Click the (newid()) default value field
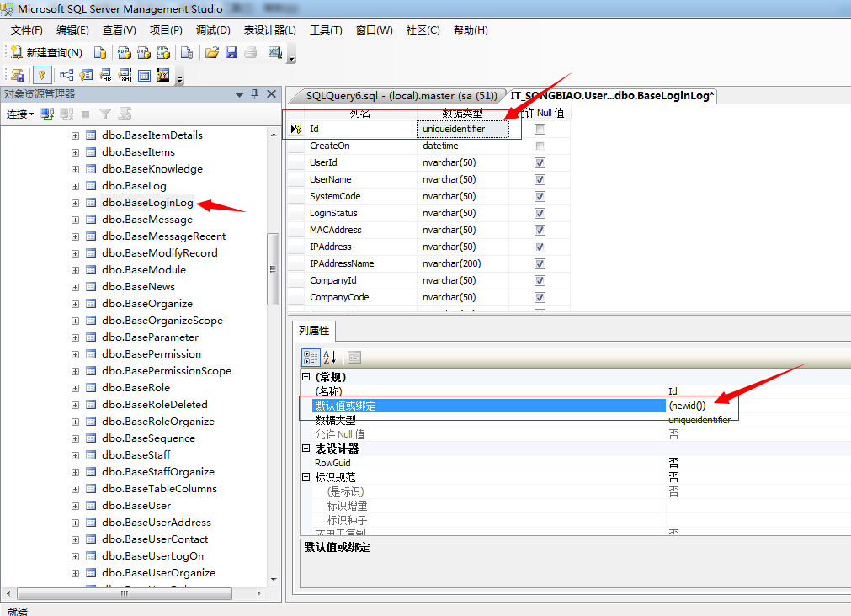Image resolution: width=851 pixels, height=616 pixels. click(688, 406)
